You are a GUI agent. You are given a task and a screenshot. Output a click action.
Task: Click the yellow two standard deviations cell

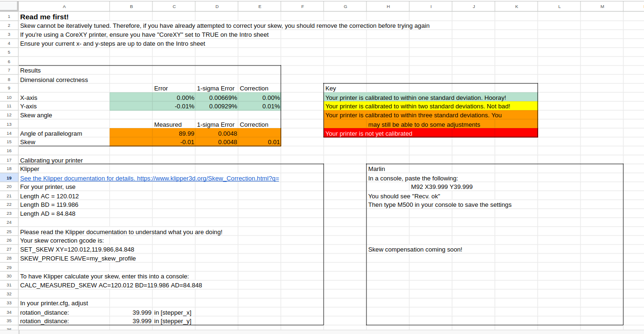pyautogui.click(x=430, y=106)
